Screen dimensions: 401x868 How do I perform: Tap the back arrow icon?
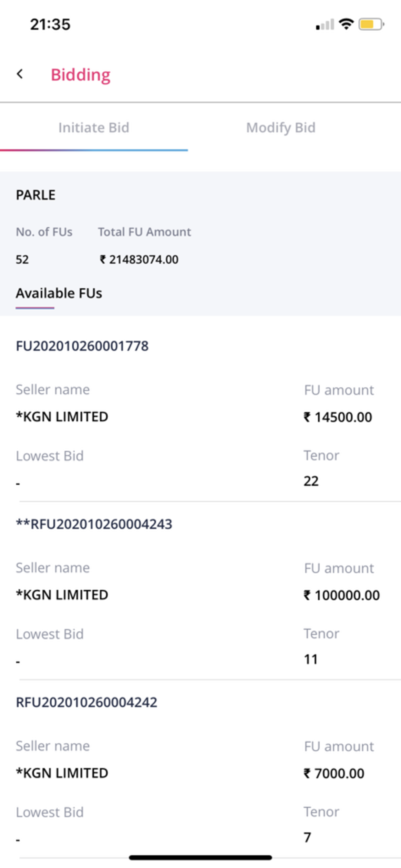[x=20, y=74]
